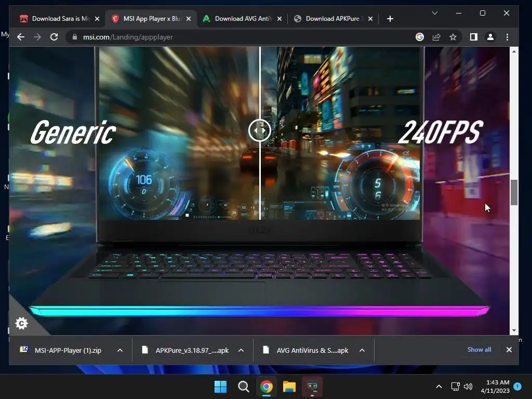Click the Chrome icon in the taskbar
Viewport: 532px width, 399px height.
coord(267,387)
